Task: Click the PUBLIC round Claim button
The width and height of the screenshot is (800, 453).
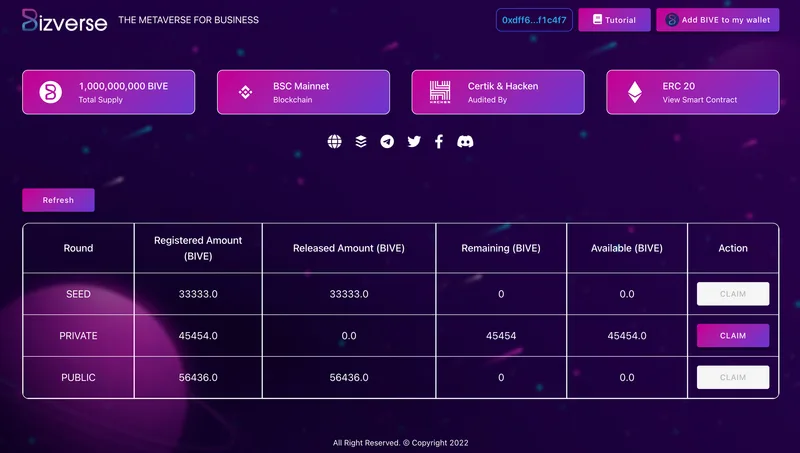Action: (733, 377)
